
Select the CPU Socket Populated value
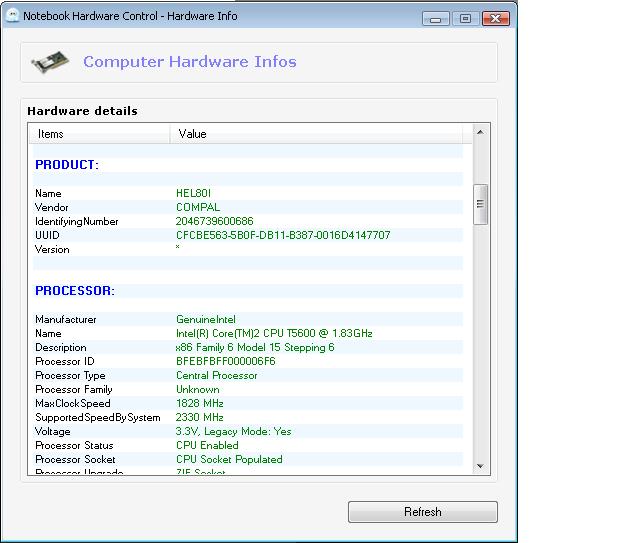(x=229, y=459)
